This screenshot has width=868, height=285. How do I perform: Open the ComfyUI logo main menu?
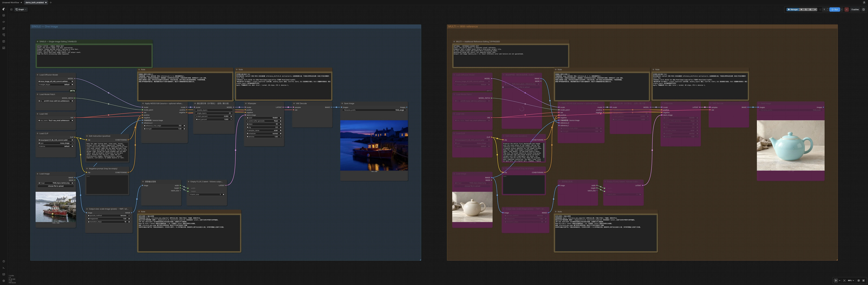4,9
